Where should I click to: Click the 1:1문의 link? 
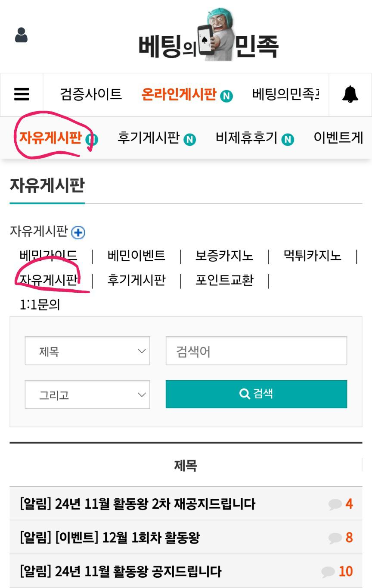pos(40,305)
